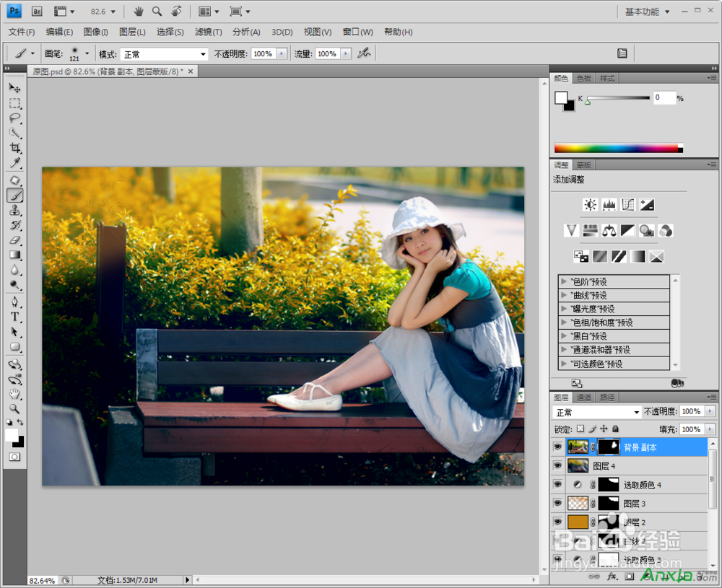Screen dimensions: 722x588
Task: Open brush preset picker arrow
Action: pos(87,54)
